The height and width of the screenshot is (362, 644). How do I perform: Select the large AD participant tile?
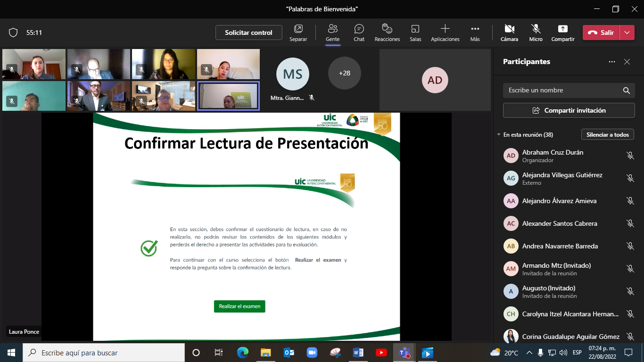pos(435,80)
